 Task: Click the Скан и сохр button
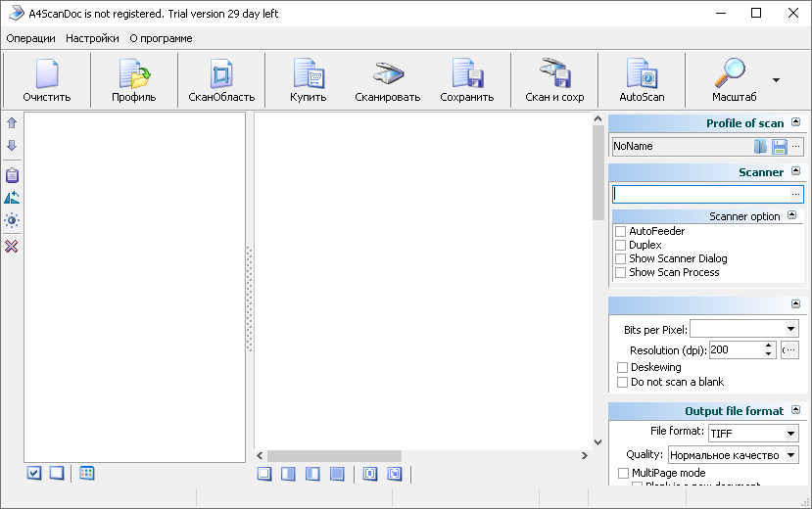point(554,79)
